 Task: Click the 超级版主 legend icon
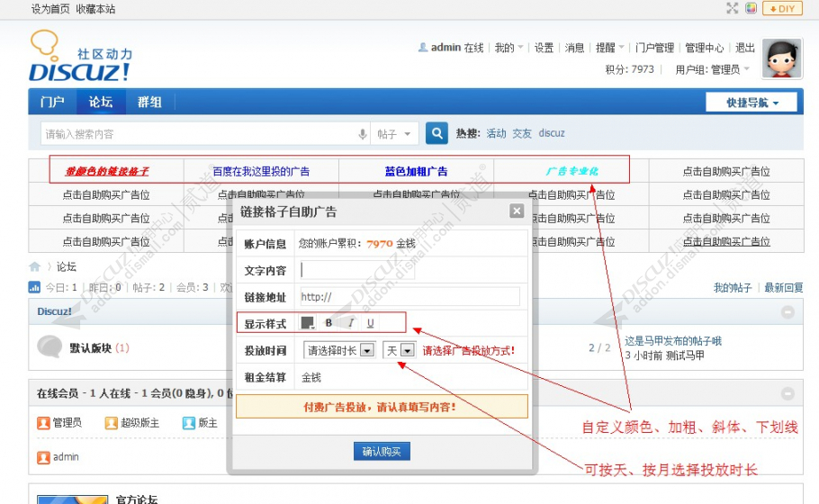click(112, 422)
